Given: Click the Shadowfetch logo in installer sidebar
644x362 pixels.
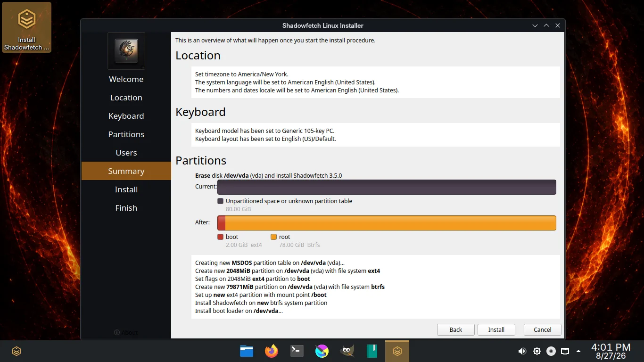Looking at the screenshot, I should point(126,51).
